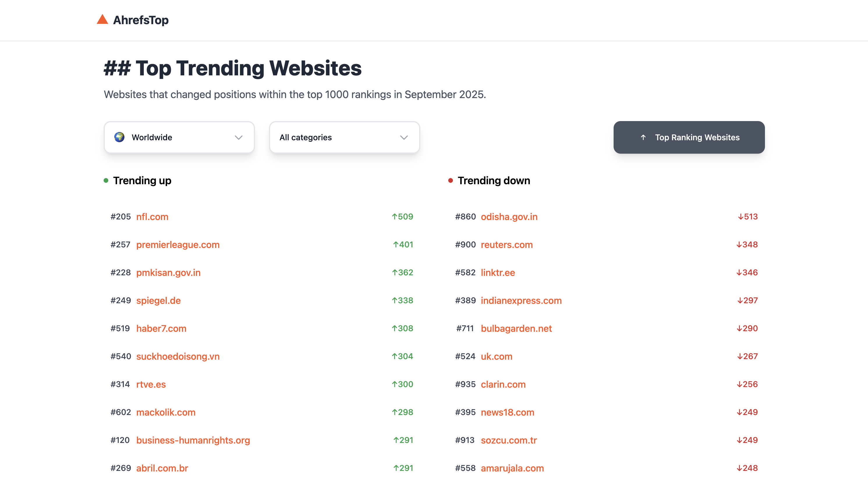Visit reuters.com in trending down

[x=507, y=244]
